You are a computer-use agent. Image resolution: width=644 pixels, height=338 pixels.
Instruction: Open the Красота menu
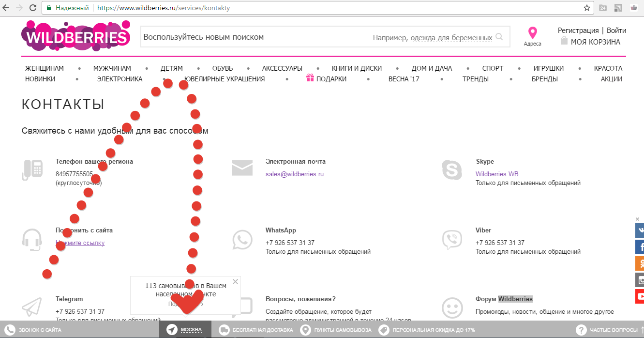608,68
